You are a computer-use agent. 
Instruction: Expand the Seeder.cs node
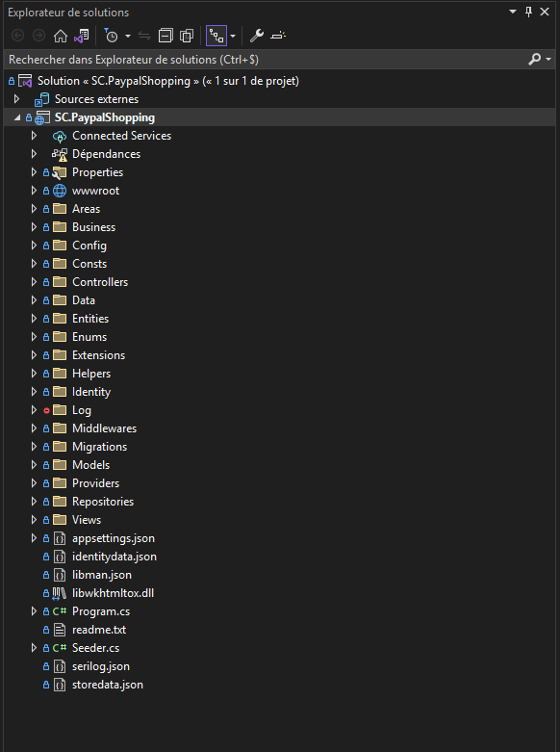click(x=34, y=648)
